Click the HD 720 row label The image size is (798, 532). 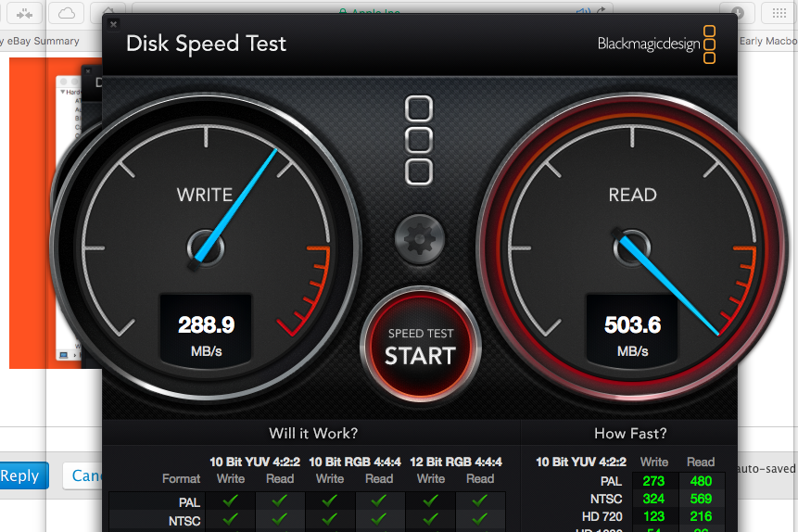pyautogui.click(x=602, y=517)
